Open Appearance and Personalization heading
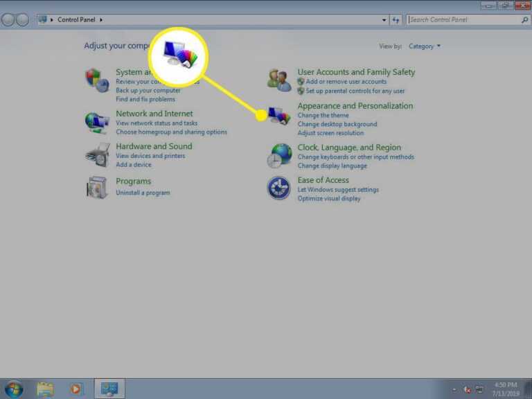This screenshot has width=532, height=399. point(355,106)
